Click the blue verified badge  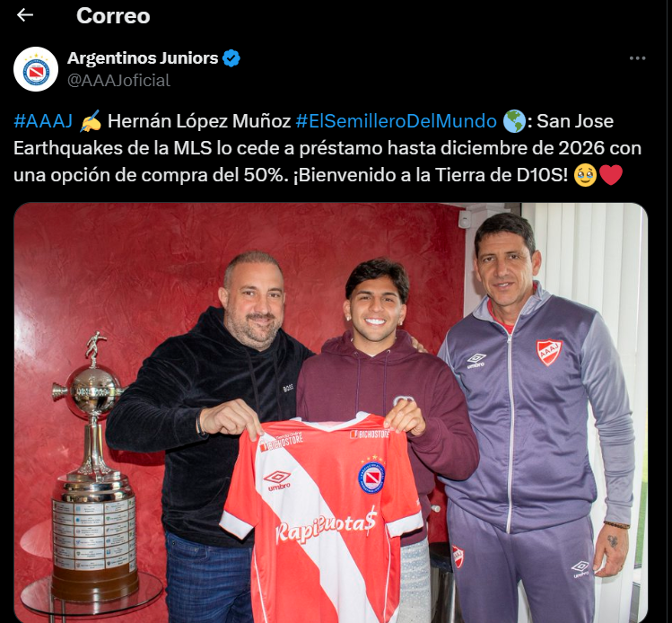pos(231,58)
